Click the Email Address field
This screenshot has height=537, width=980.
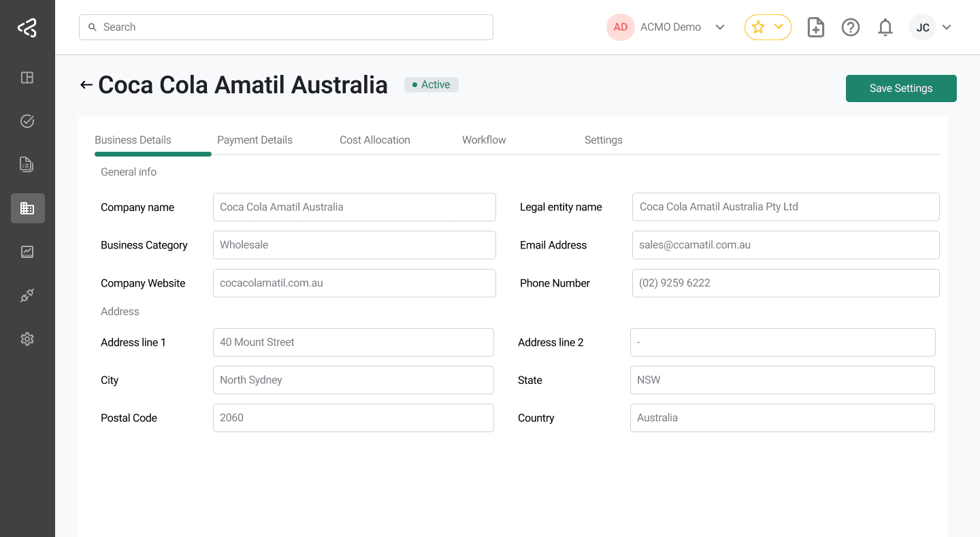(x=786, y=245)
